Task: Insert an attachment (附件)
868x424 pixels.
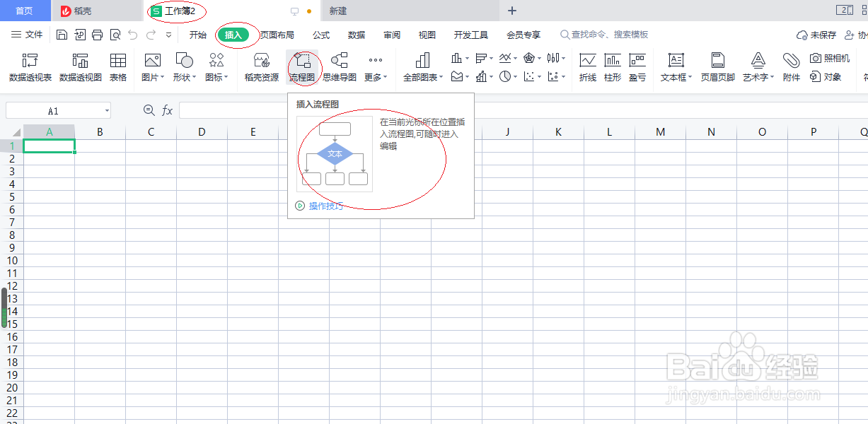Action: (x=792, y=67)
